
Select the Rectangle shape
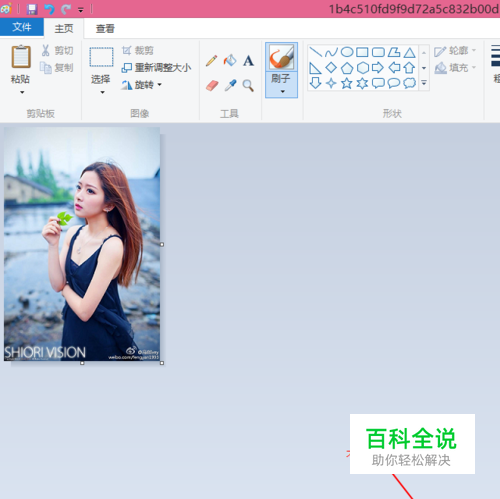coord(362,52)
